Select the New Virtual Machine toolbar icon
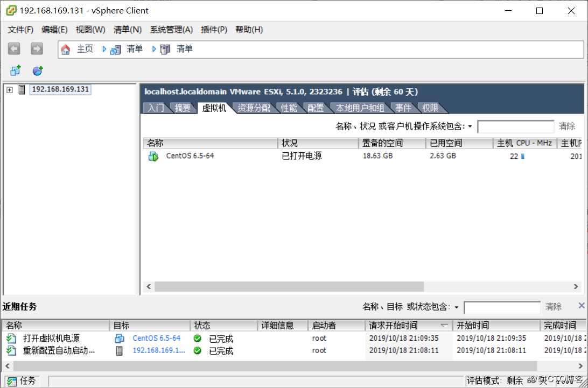The width and height of the screenshot is (588, 388). click(x=14, y=70)
